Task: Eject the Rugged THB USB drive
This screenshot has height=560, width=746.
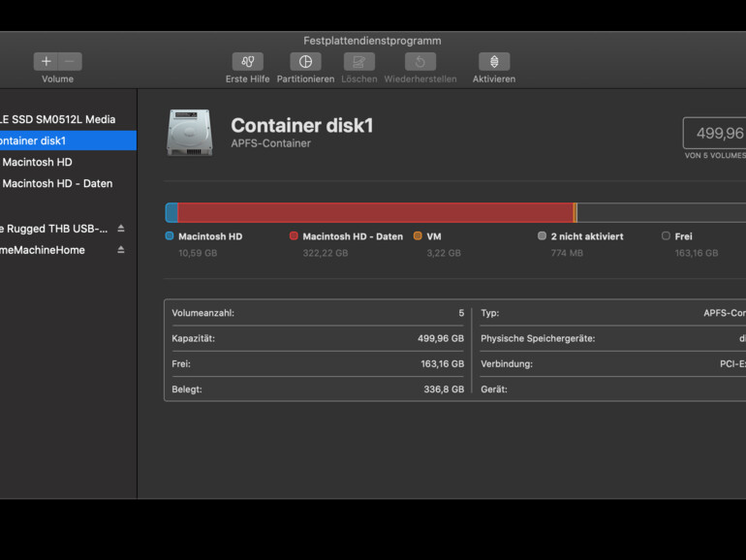Action: point(121,229)
